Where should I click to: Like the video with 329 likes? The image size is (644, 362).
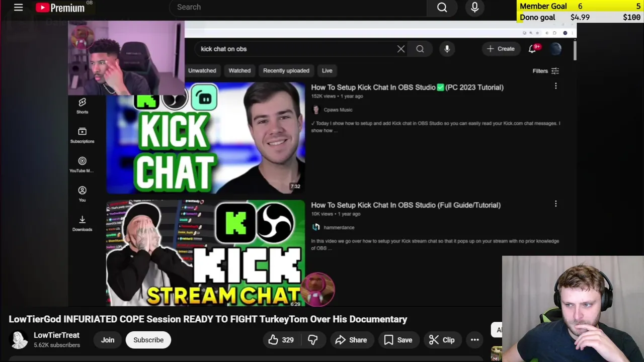point(281,340)
